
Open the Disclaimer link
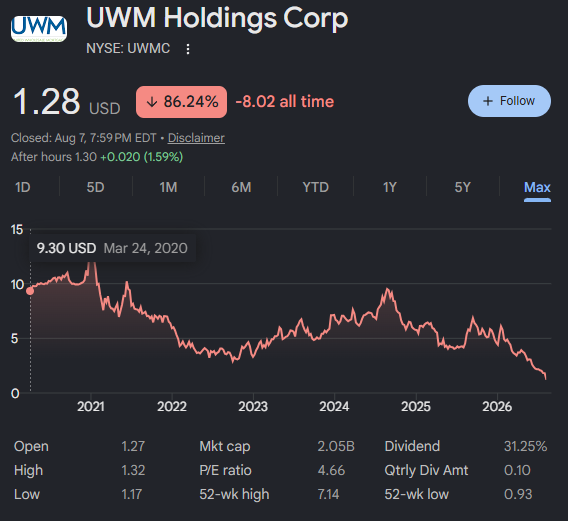[x=196, y=138]
